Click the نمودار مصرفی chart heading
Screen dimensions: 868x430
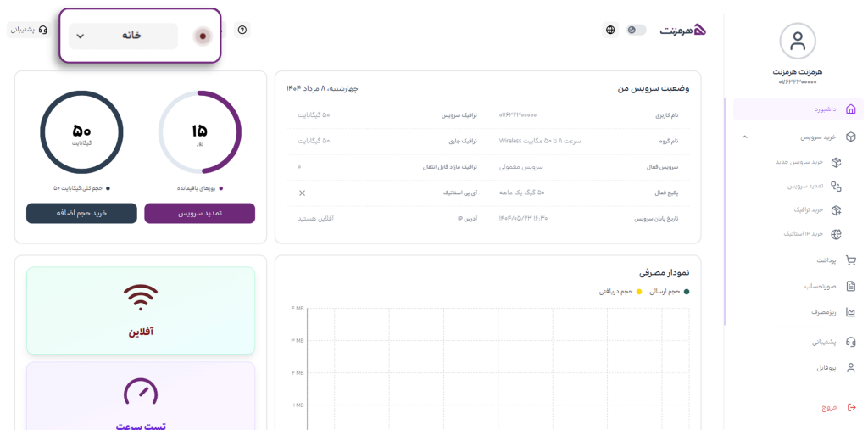[665, 272]
